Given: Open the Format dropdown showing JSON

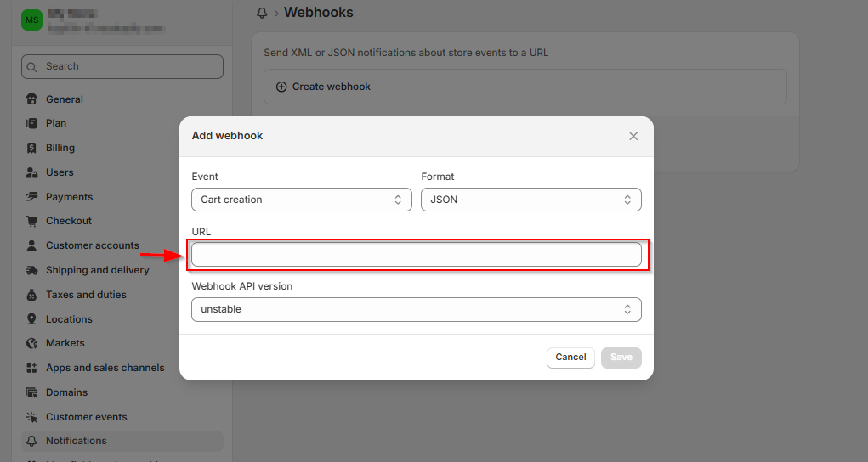Looking at the screenshot, I should (x=530, y=200).
